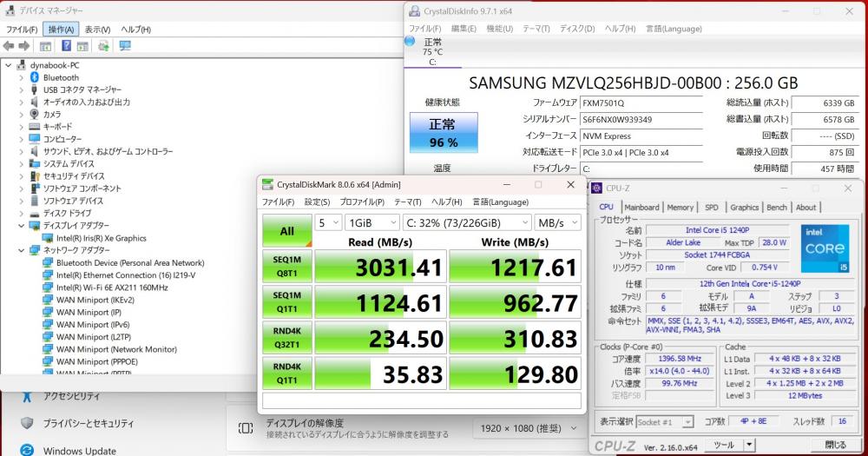Open the MB/s unit dropdown in CrystalDiskMark
Screen dimensions: 868x456
(557, 222)
